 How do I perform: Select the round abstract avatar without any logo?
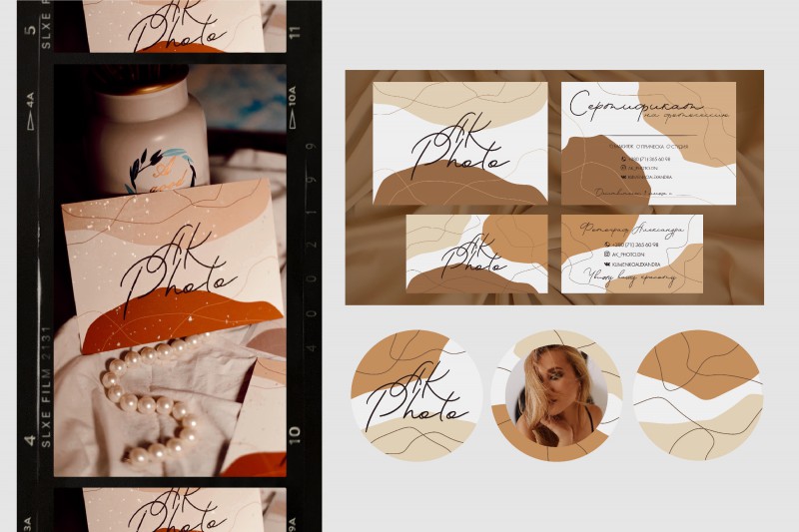[x=698, y=395]
